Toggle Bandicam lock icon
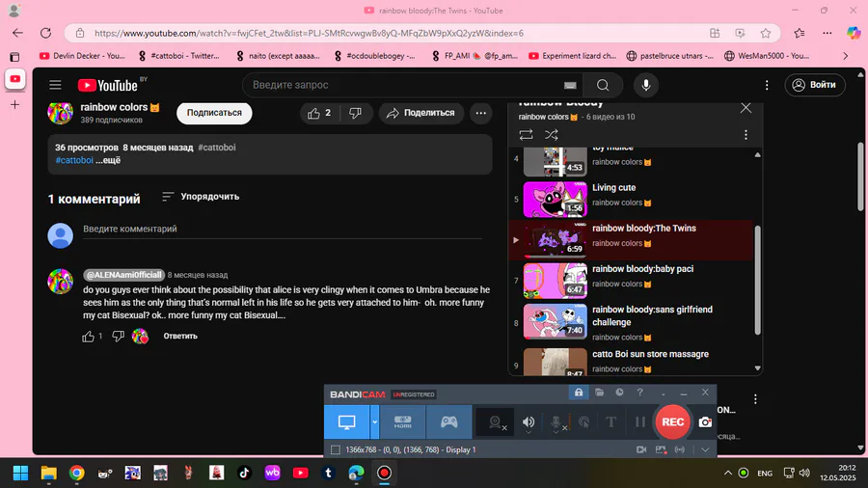The height and width of the screenshot is (488, 868). [x=579, y=393]
